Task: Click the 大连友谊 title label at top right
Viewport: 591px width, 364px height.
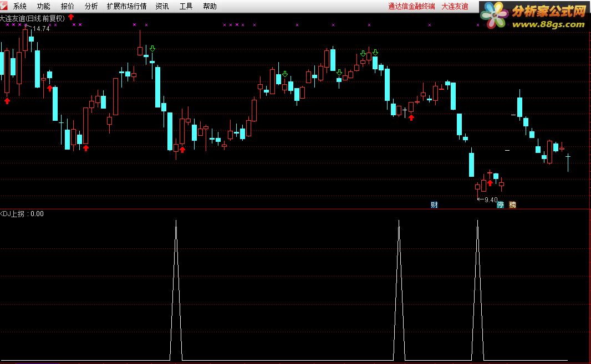Action: coord(455,6)
